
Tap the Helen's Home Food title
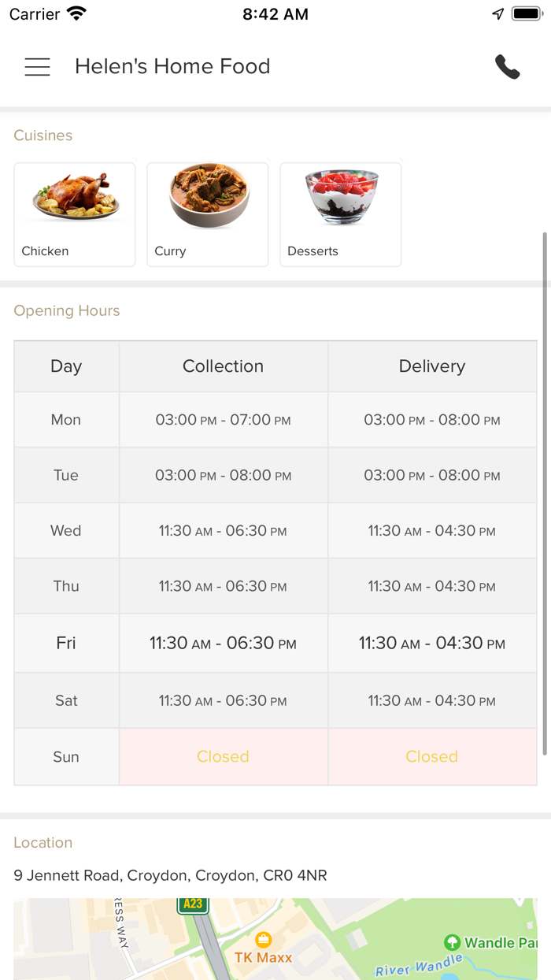point(172,67)
